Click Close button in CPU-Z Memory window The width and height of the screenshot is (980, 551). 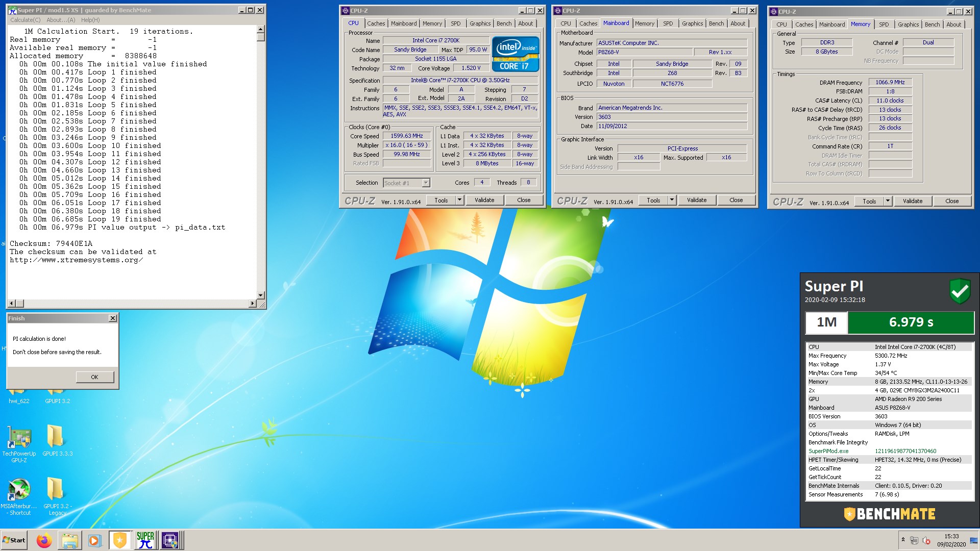tap(952, 201)
